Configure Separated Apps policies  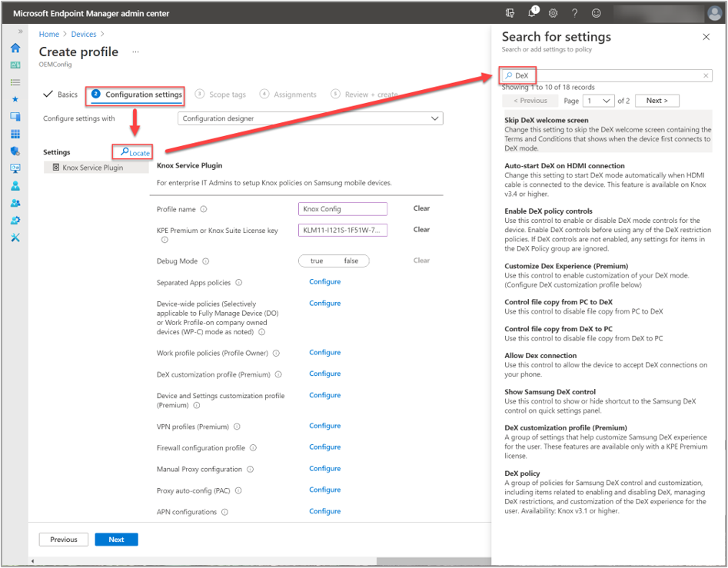point(325,281)
